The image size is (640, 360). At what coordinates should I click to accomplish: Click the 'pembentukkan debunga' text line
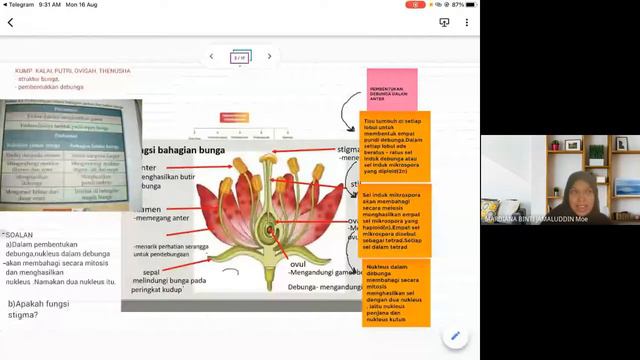click(50, 87)
